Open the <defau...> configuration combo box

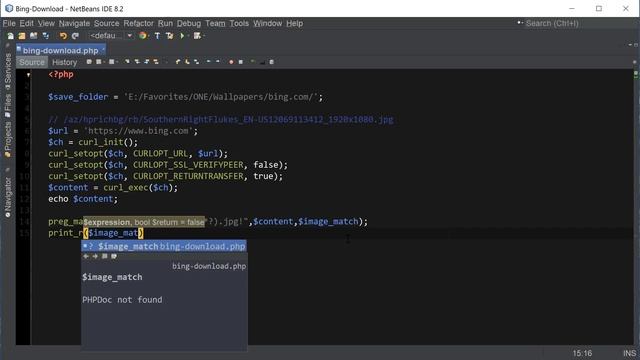pyautogui.click(x=111, y=36)
